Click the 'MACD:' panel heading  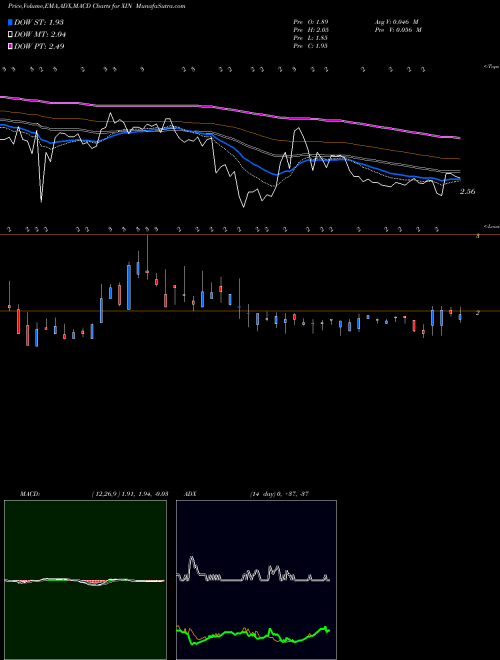point(30,494)
